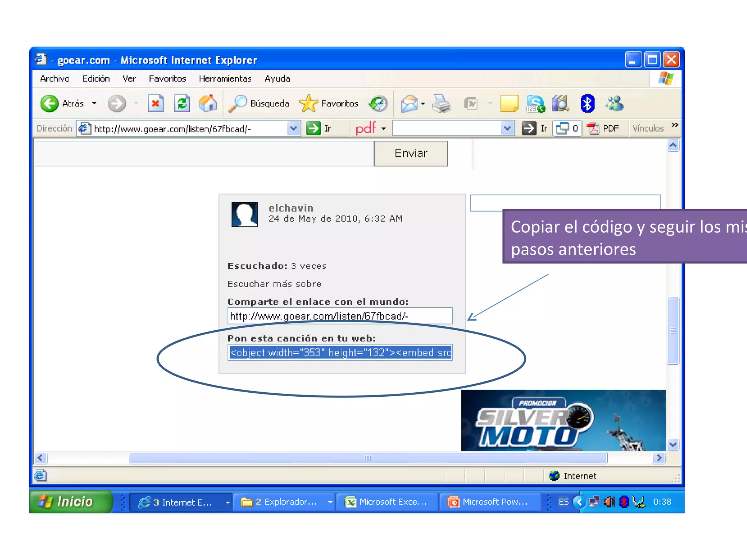Screen dimensions: 747x560
Task: Open Favoritos star toolbar button
Action: coord(328,104)
